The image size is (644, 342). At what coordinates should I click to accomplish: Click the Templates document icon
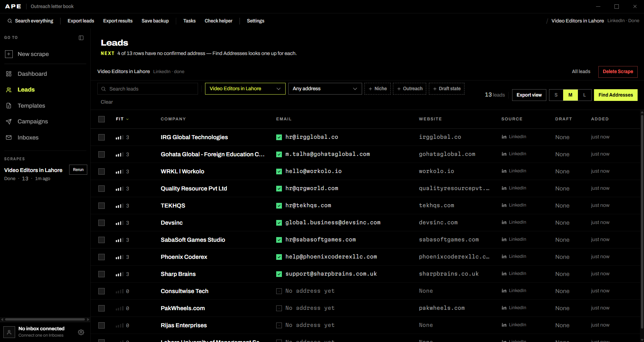(x=9, y=106)
